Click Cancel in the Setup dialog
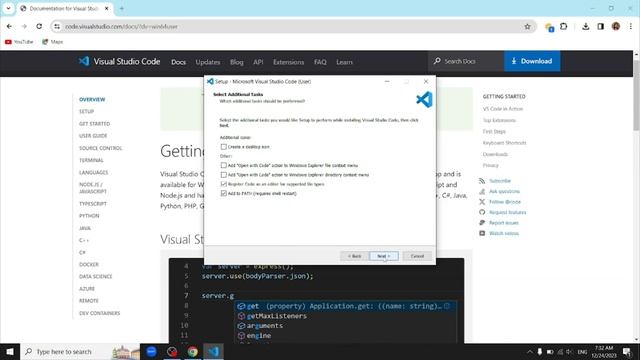The width and height of the screenshot is (640, 360). (417, 256)
